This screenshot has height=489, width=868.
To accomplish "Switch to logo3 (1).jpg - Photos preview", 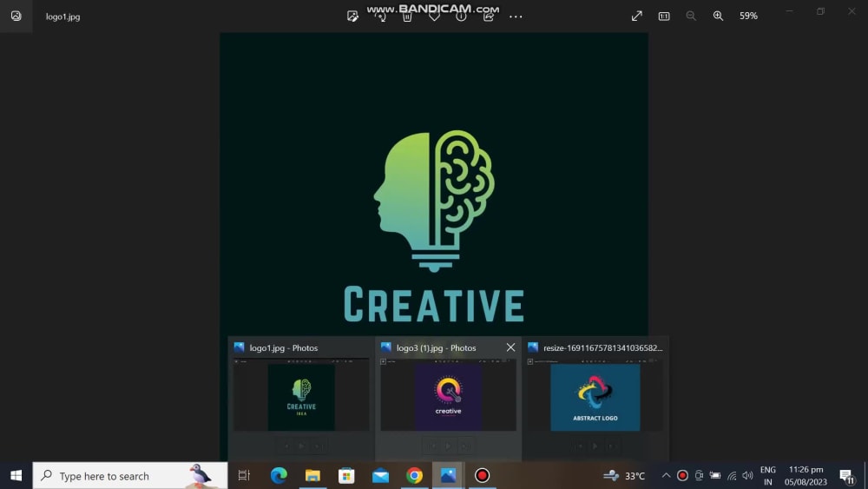I will click(448, 395).
